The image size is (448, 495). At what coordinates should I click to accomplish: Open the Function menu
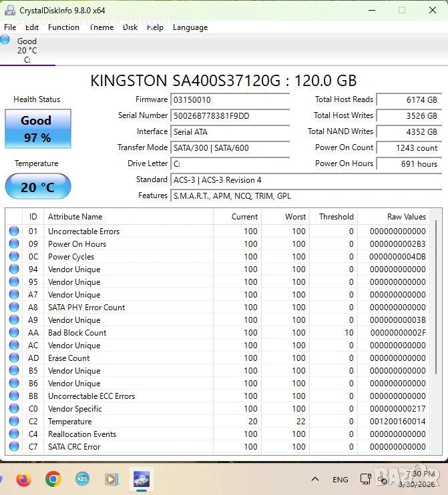63,27
